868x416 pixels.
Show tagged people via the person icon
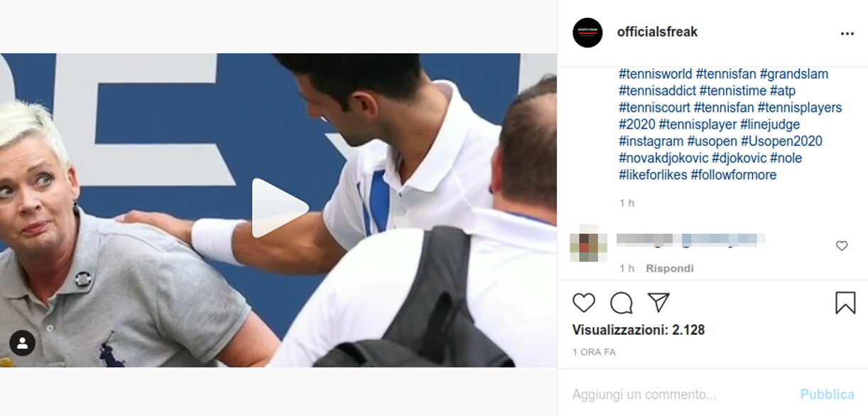[x=22, y=343]
